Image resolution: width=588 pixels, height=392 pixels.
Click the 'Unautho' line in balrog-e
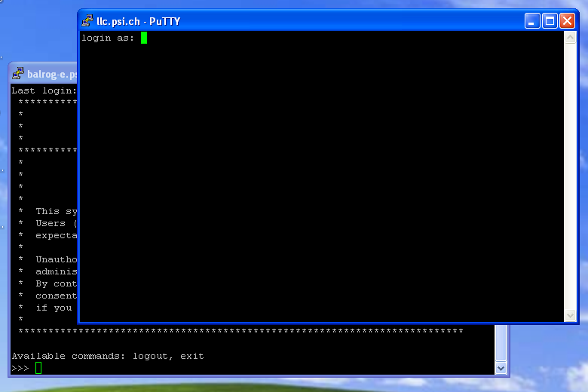coord(57,259)
